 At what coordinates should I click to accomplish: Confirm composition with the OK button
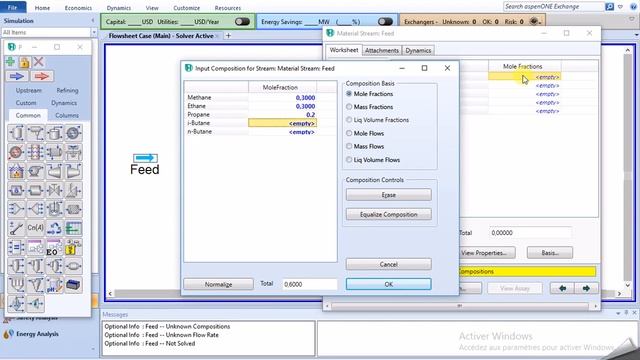click(x=389, y=284)
